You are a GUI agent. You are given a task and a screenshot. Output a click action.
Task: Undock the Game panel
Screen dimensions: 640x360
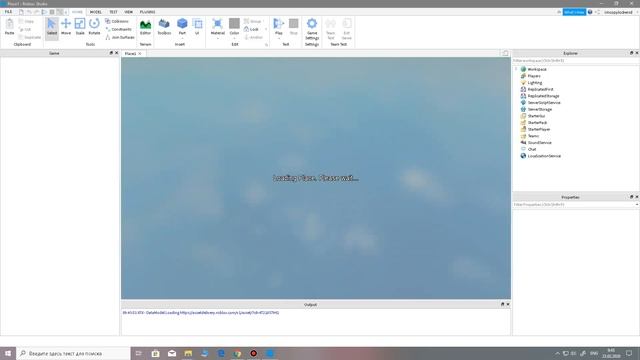tap(111, 53)
